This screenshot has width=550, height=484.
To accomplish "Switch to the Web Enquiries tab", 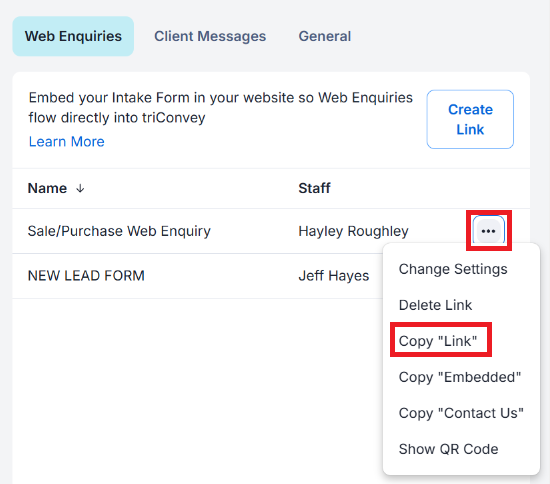I will coord(73,36).
